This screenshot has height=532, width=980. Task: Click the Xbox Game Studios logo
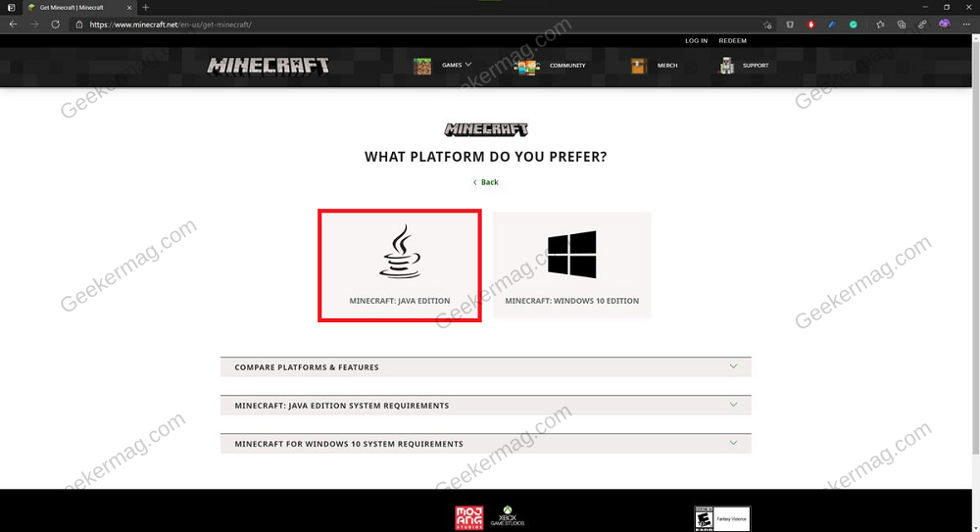point(508,516)
